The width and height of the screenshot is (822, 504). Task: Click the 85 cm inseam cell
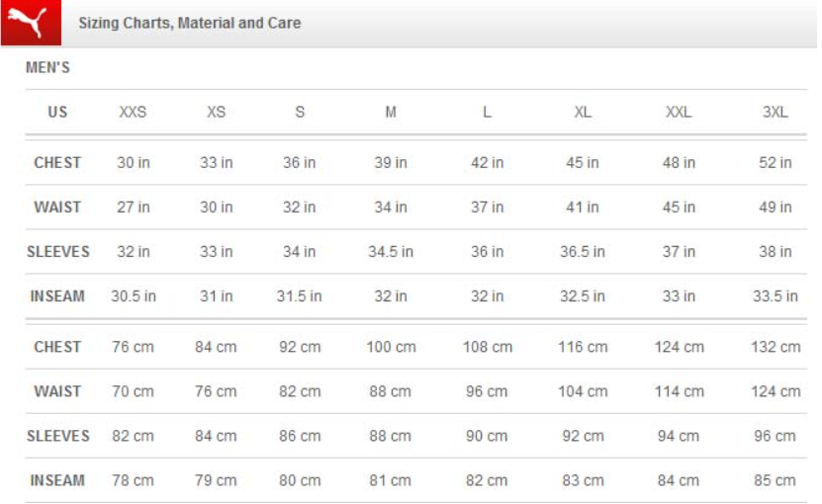click(x=776, y=480)
